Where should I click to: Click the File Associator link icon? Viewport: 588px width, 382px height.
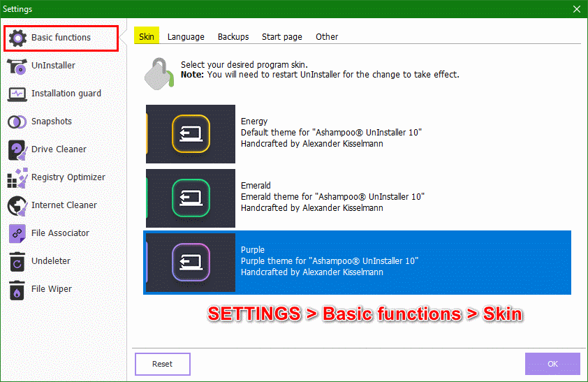pos(17,233)
